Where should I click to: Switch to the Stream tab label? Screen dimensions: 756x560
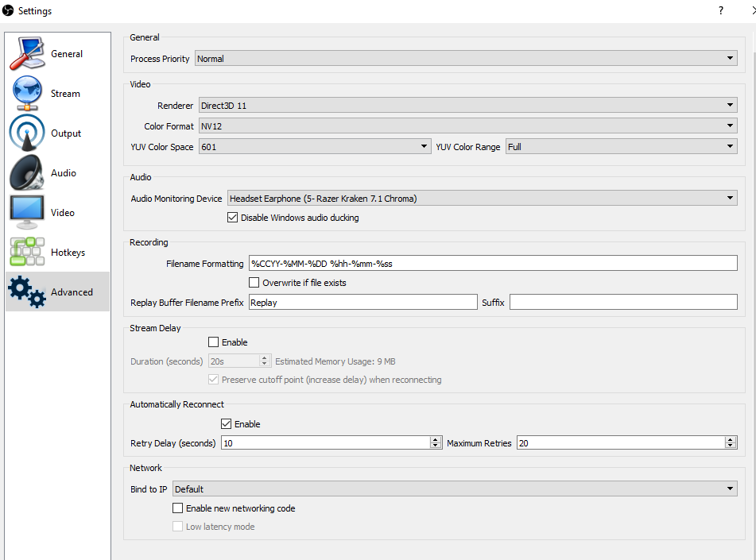[65, 94]
